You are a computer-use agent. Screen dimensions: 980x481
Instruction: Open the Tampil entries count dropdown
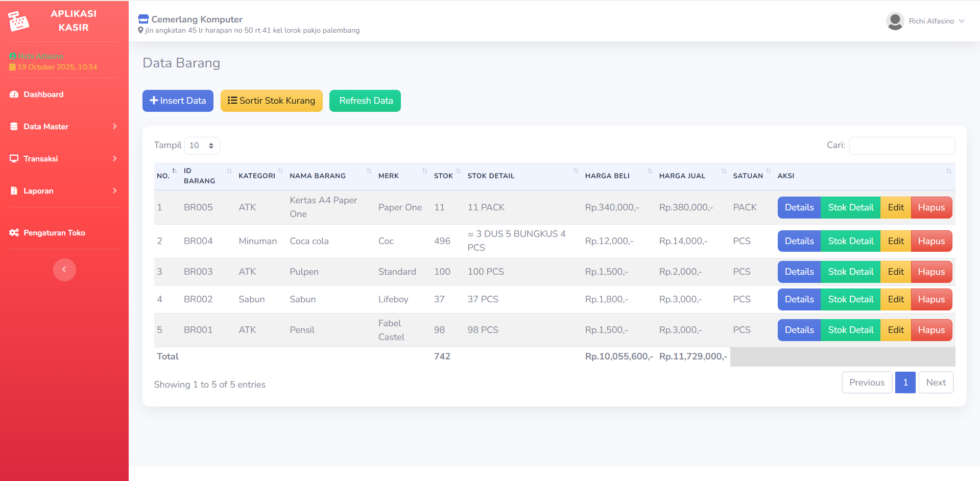202,146
